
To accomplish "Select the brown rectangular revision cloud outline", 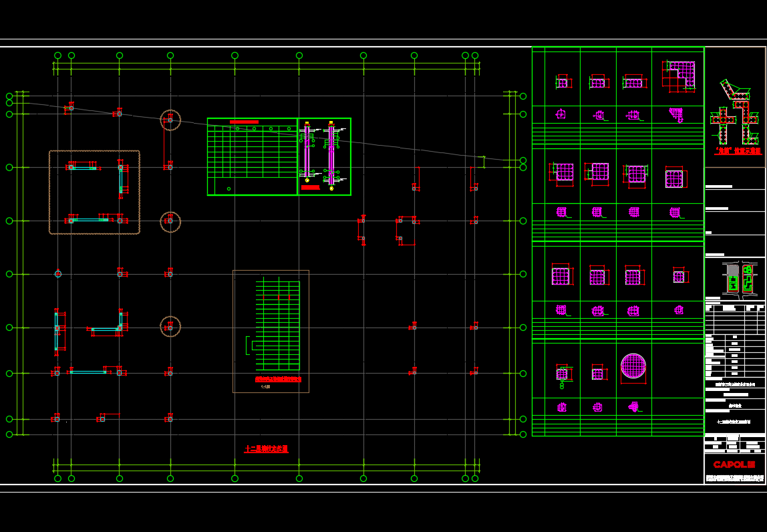I will click(x=94, y=192).
